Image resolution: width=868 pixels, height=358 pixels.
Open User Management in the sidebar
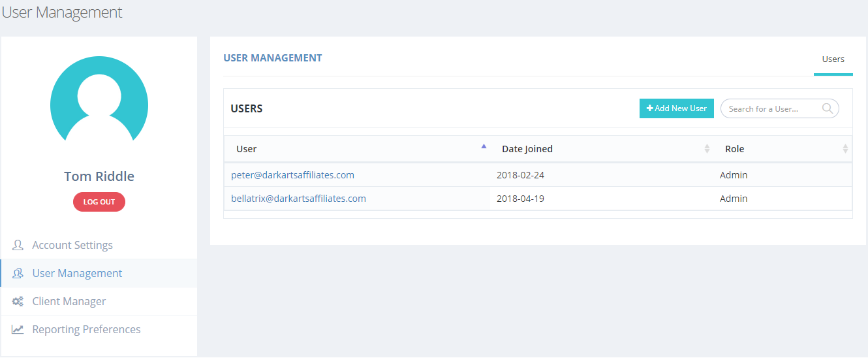pos(99,274)
